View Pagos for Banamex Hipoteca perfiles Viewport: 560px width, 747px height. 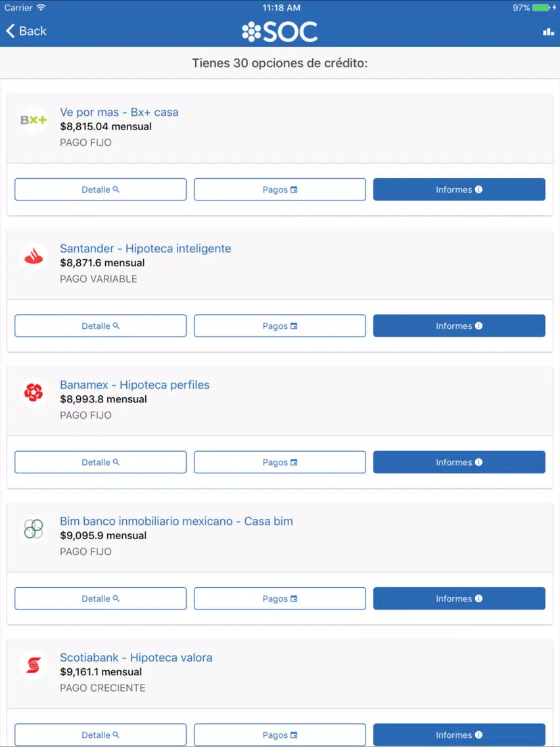pyautogui.click(x=280, y=462)
